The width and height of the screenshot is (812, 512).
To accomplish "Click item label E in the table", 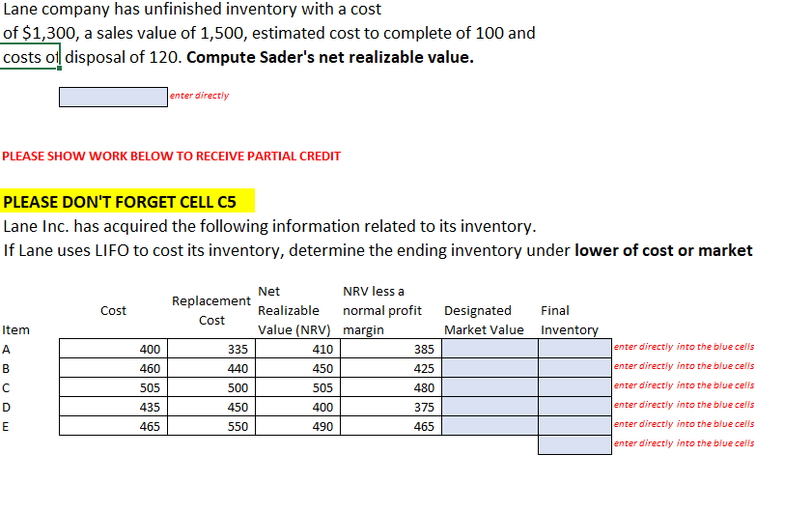I will point(6,426).
